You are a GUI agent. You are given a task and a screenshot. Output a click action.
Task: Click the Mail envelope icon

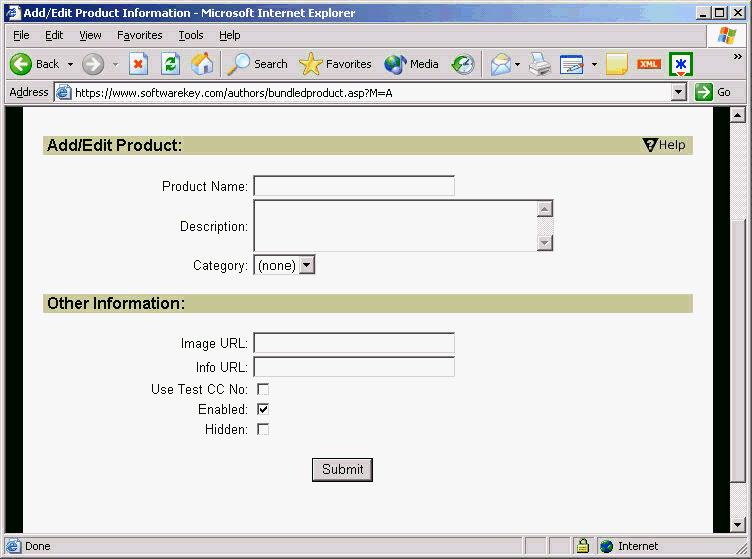pos(500,64)
